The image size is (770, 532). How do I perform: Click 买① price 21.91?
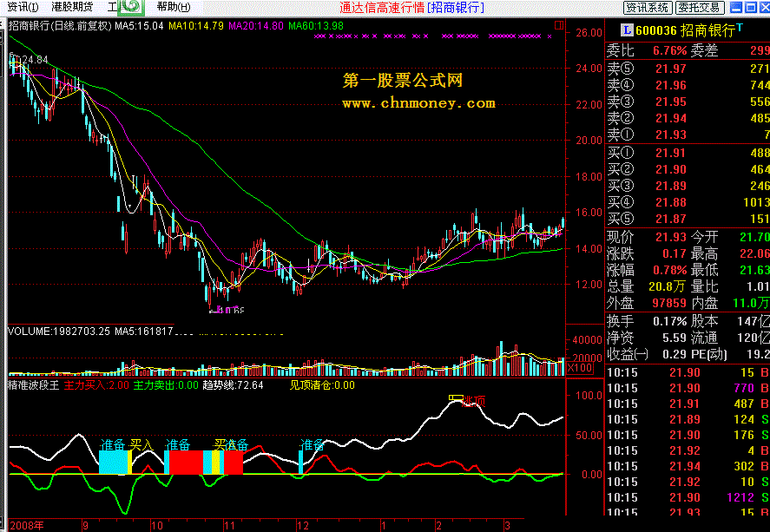pos(670,153)
